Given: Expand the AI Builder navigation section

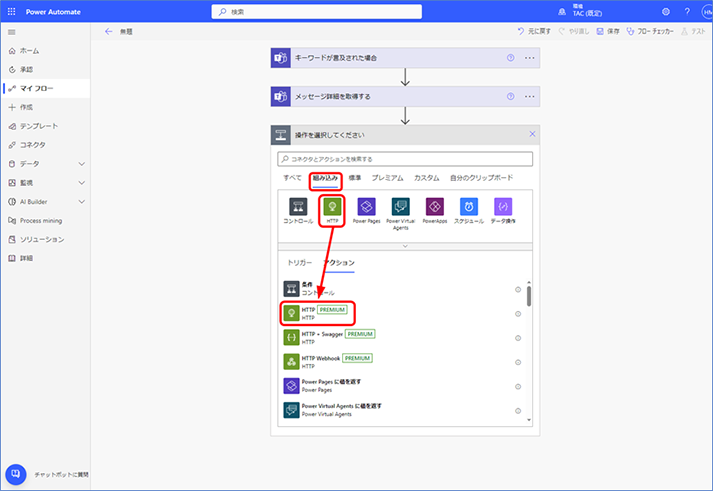Looking at the screenshot, I should [81, 201].
